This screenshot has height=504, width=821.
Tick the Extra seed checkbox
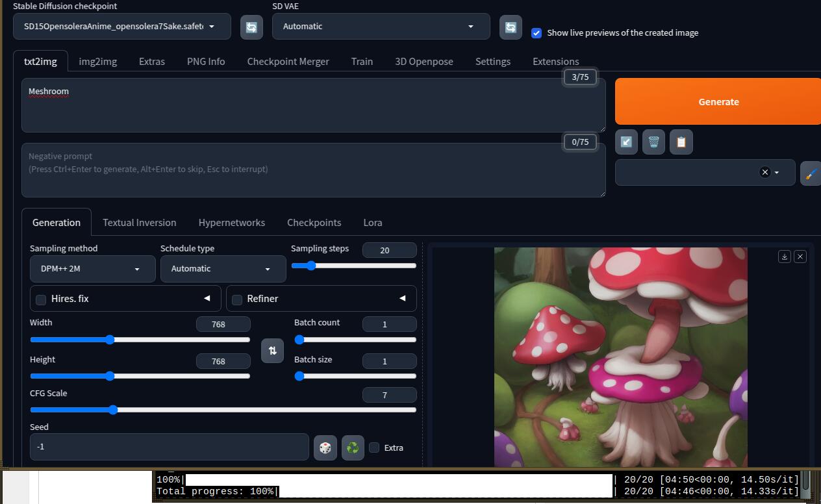pyautogui.click(x=374, y=447)
